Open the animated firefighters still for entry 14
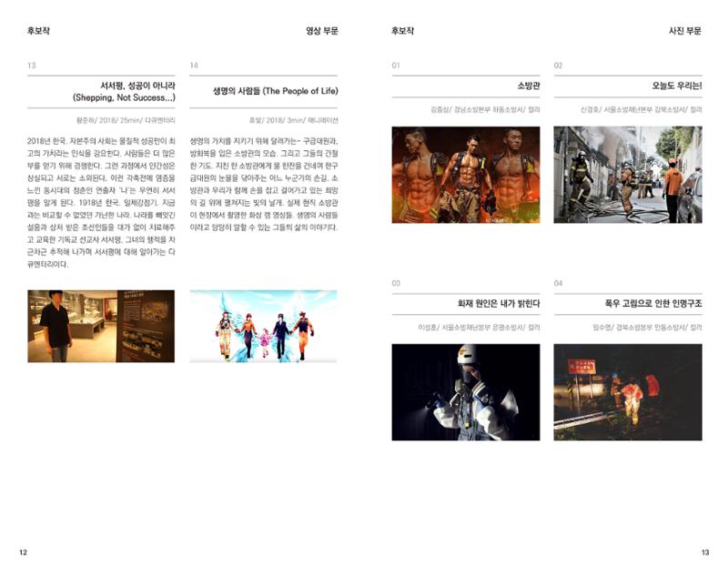 coord(263,327)
